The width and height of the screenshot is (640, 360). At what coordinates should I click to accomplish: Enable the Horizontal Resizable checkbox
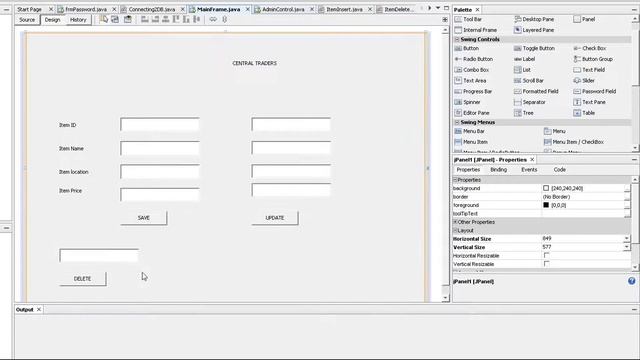546,256
